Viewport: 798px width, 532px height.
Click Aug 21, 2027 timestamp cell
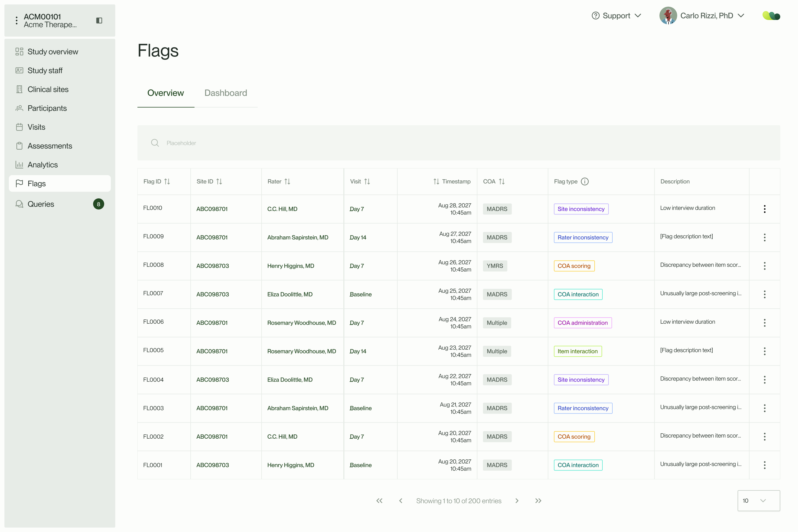pos(455,408)
